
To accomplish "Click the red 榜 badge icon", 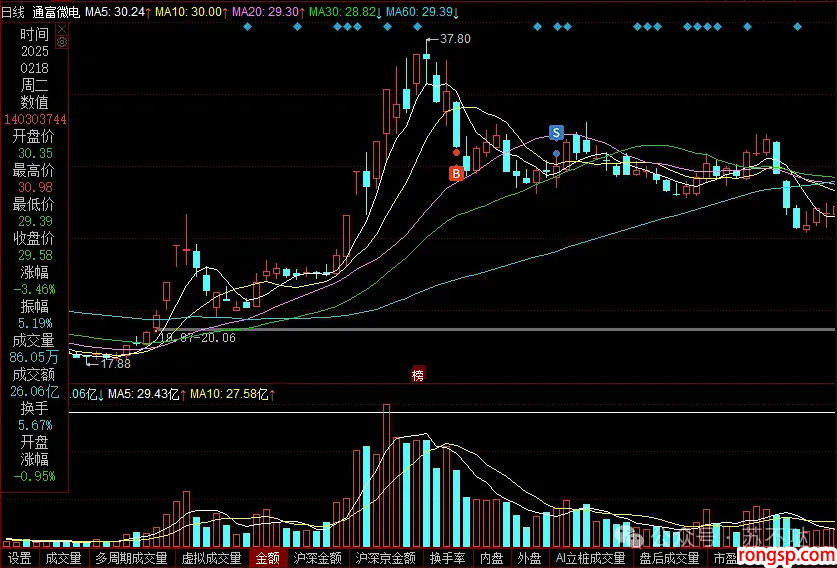I will [x=417, y=375].
